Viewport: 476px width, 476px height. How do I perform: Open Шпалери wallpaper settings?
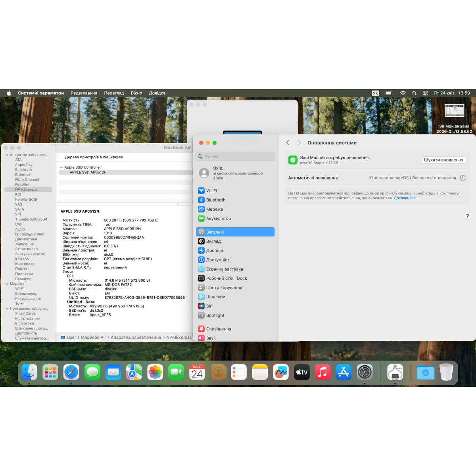point(235,297)
